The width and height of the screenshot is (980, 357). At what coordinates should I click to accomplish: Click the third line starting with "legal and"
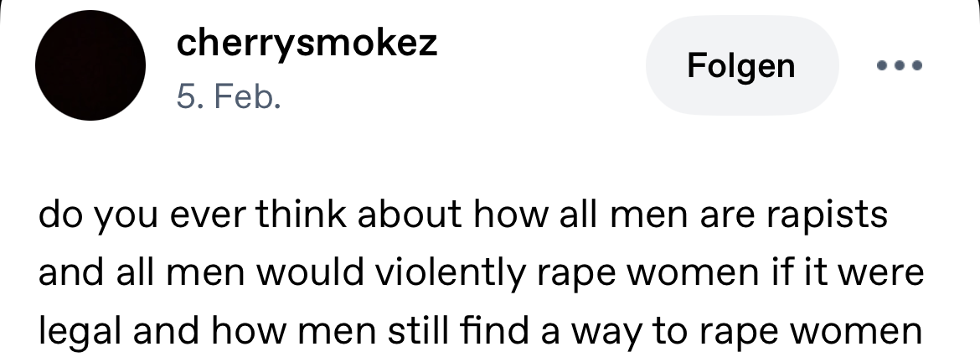coord(479,331)
